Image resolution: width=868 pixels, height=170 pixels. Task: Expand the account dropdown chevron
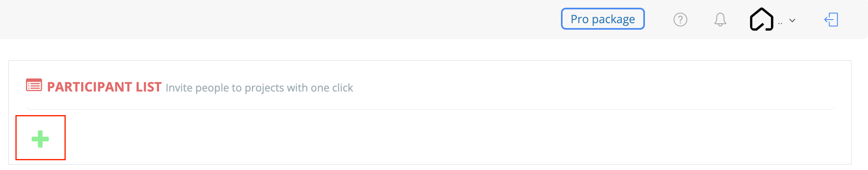pyautogui.click(x=792, y=20)
